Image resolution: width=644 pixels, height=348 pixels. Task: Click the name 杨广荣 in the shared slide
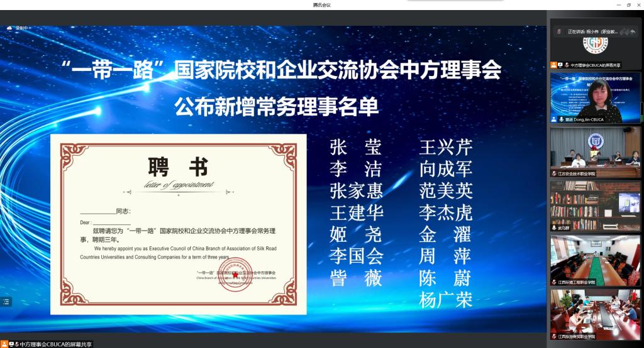coord(446,300)
